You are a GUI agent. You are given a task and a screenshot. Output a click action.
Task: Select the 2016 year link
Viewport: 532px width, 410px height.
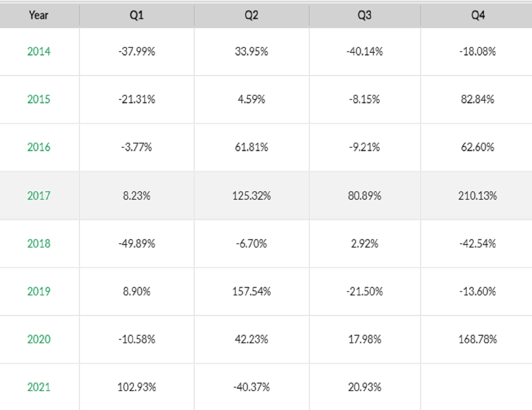(39, 147)
